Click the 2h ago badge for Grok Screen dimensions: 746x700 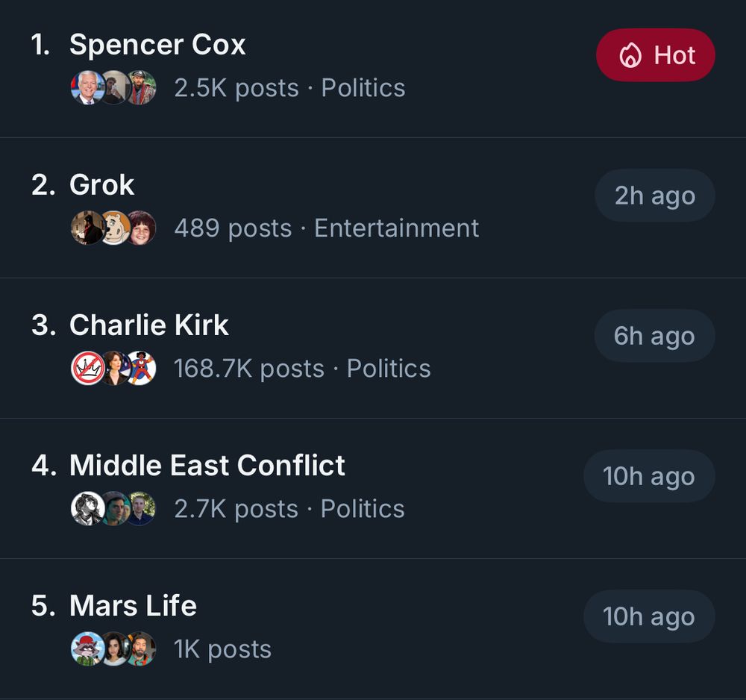655,196
